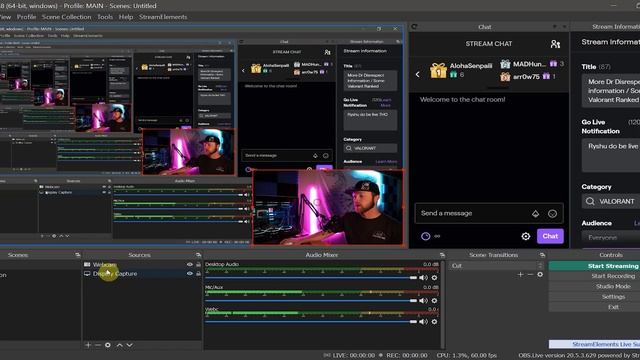Click AlohaSenpaii's gold gift badge
This screenshot has width=640, height=360.
pos(438,70)
